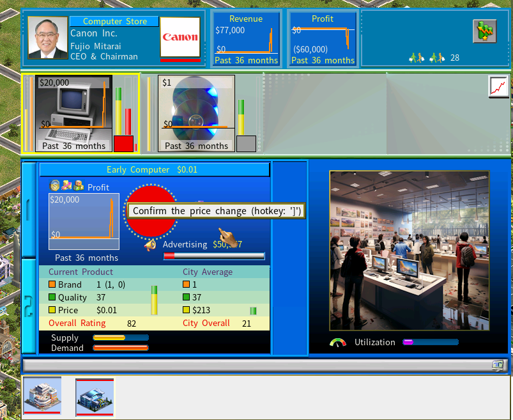Select the toy blocks graph icon

pos(78,185)
